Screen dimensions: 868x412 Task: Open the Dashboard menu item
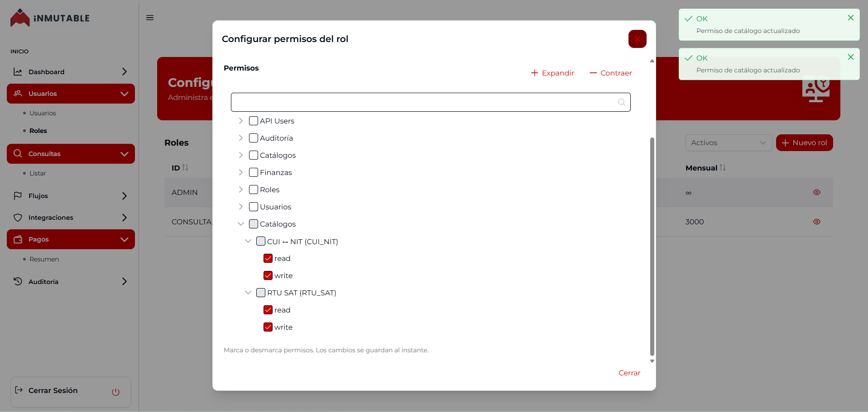point(70,72)
